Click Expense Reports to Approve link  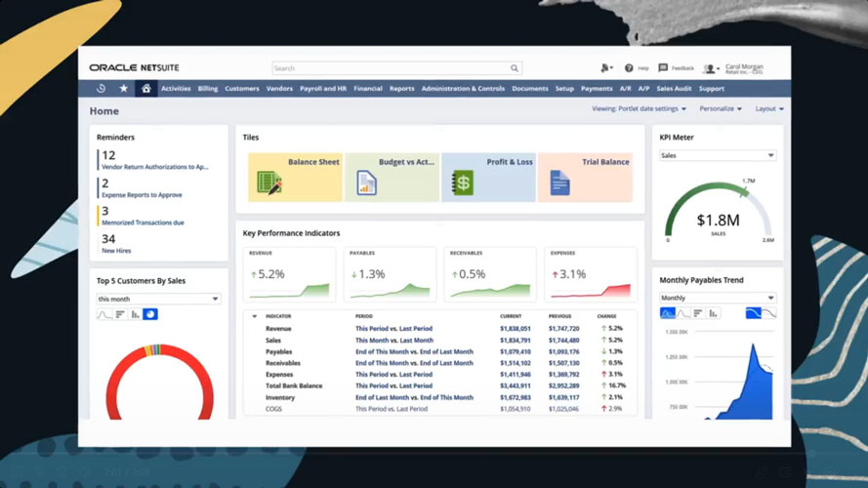click(142, 195)
